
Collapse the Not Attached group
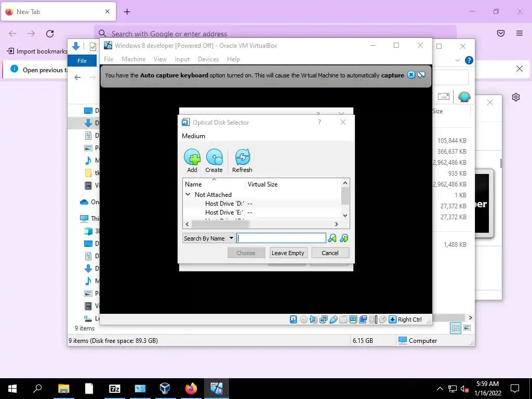188,194
